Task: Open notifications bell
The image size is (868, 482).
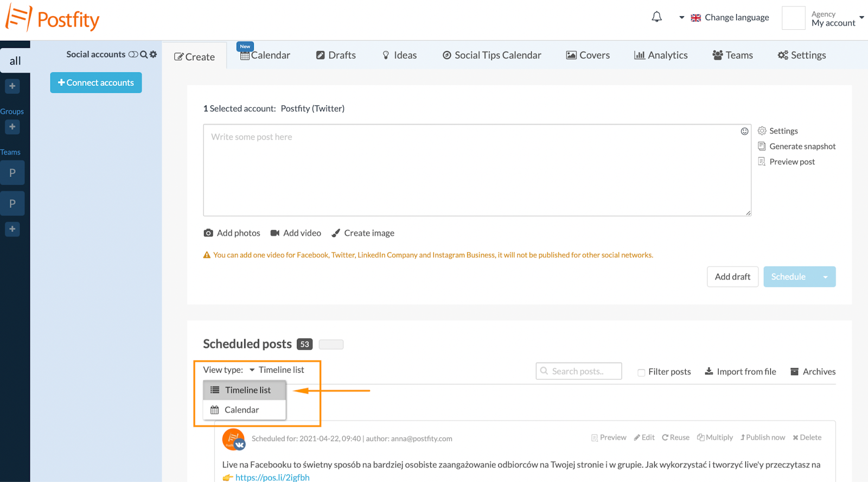Action: [656, 17]
